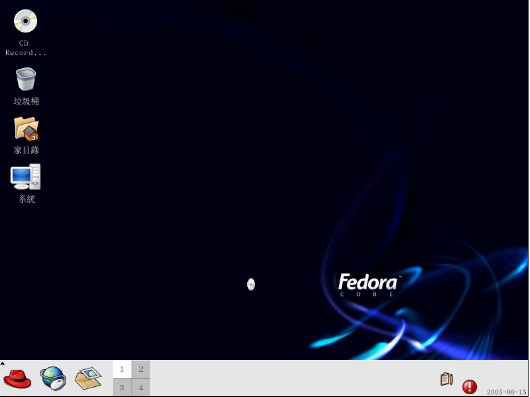Image resolution: width=530 pixels, height=397 pixels.
Task: Select the trash bin desktop icon
Action: point(26,79)
